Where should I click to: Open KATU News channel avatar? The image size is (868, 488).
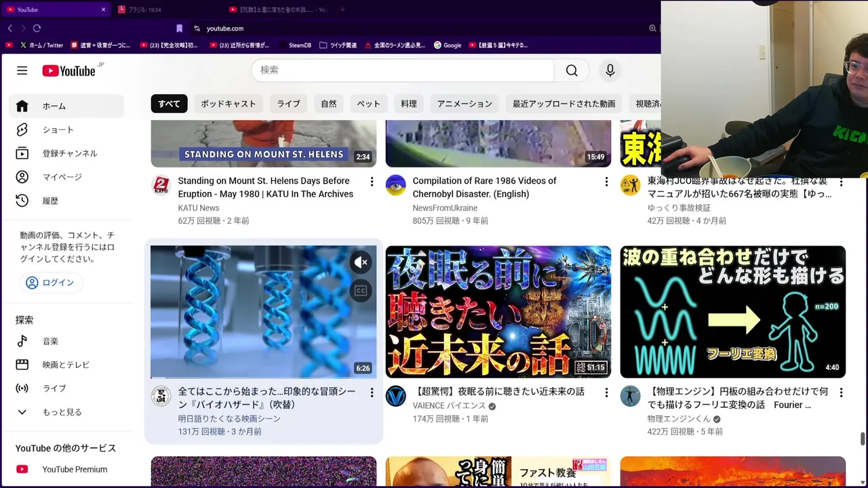[x=161, y=185]
